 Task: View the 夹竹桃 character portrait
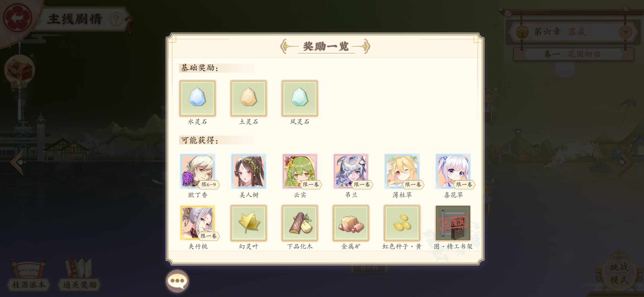pos(198,223)
